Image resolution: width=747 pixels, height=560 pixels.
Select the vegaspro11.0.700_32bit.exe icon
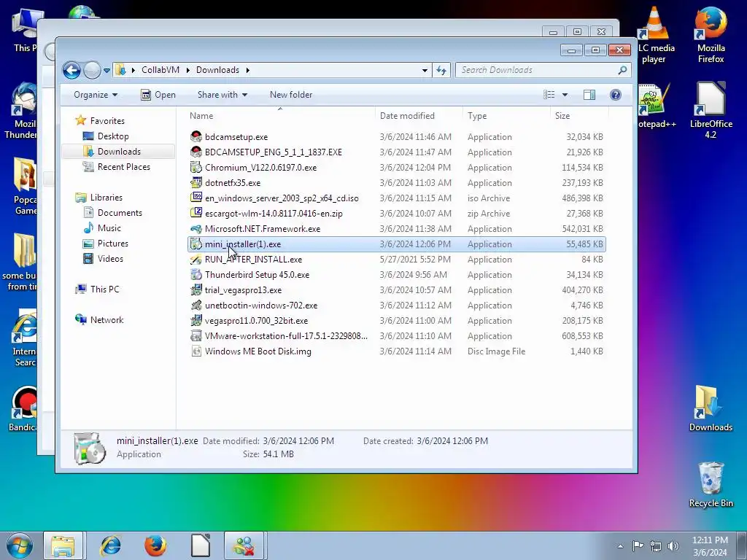point(196,321)
